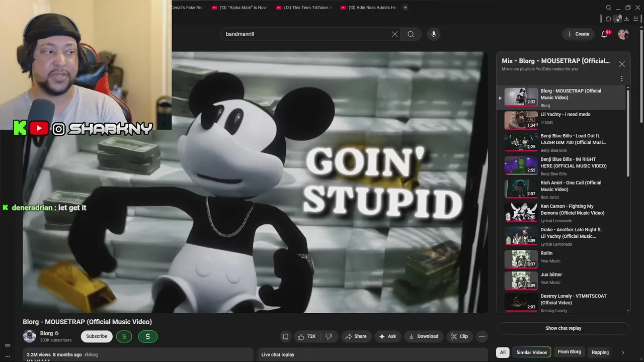
Task: Switch to Cenat's Fake Rec tab
Action: (x=188, y=8)
